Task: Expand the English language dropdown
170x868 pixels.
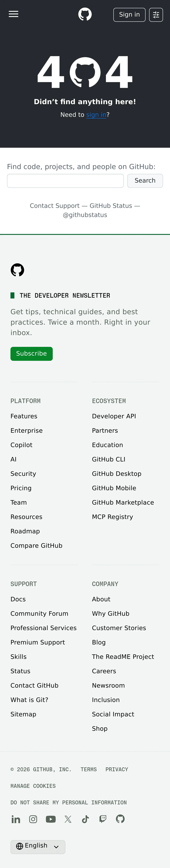Action: point(38,847)
